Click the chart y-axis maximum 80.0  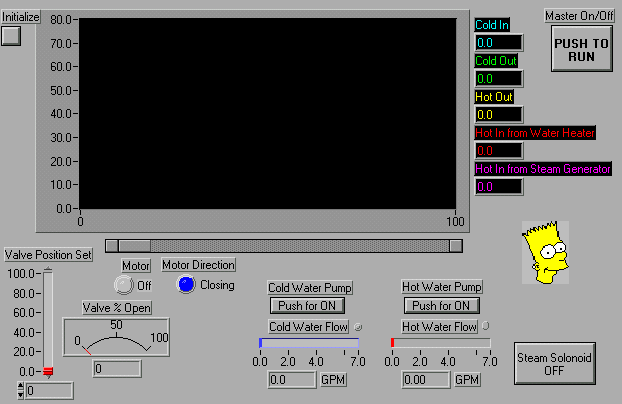(x=61, y=19)
